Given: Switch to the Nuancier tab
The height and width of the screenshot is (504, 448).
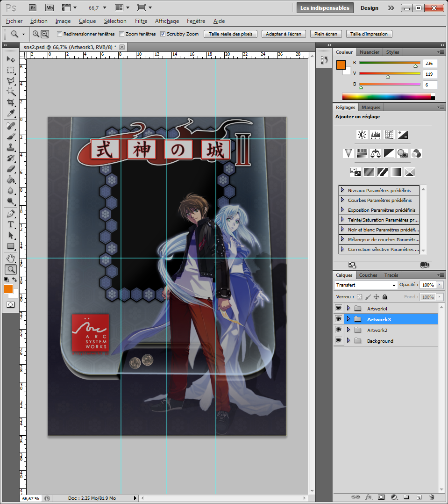Looking at the screenshot, I should click(x=370, y=52).
